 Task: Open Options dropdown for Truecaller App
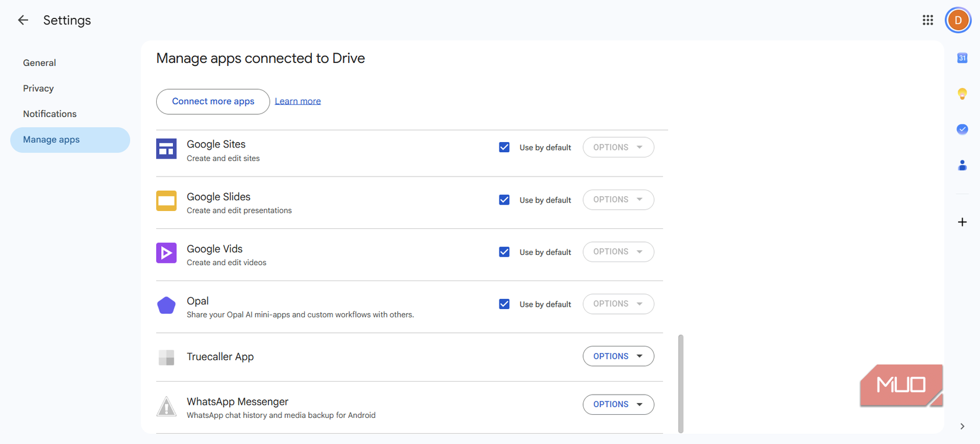(618, 356)
